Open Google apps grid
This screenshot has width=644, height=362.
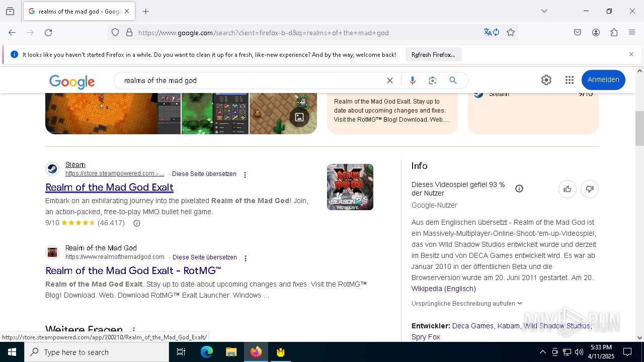[x=570, y=80]
